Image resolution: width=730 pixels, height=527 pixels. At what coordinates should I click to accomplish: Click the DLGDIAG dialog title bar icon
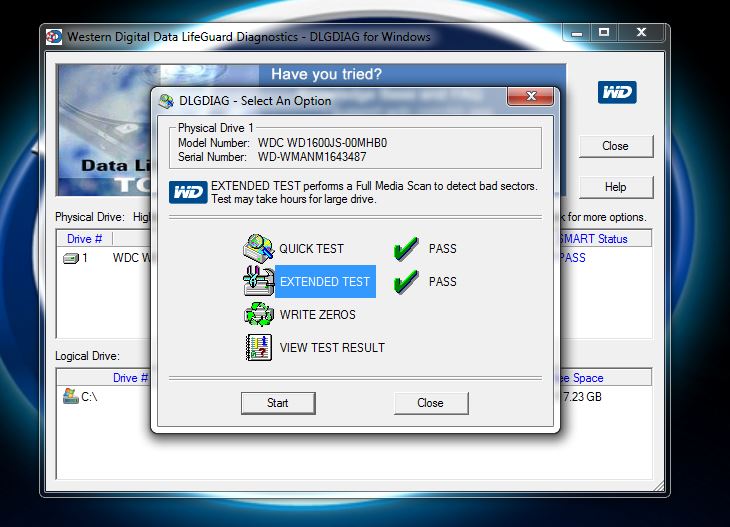click(x=166, y=101)
